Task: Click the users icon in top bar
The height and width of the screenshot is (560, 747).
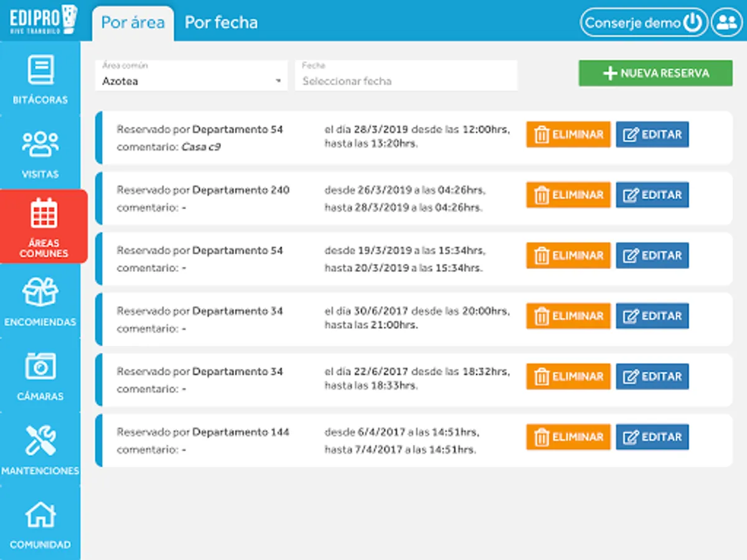Action: (726, 23)
